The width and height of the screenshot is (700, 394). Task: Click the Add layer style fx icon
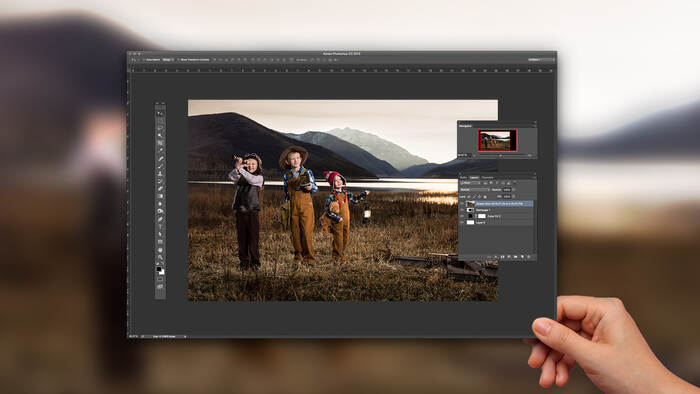496,257
